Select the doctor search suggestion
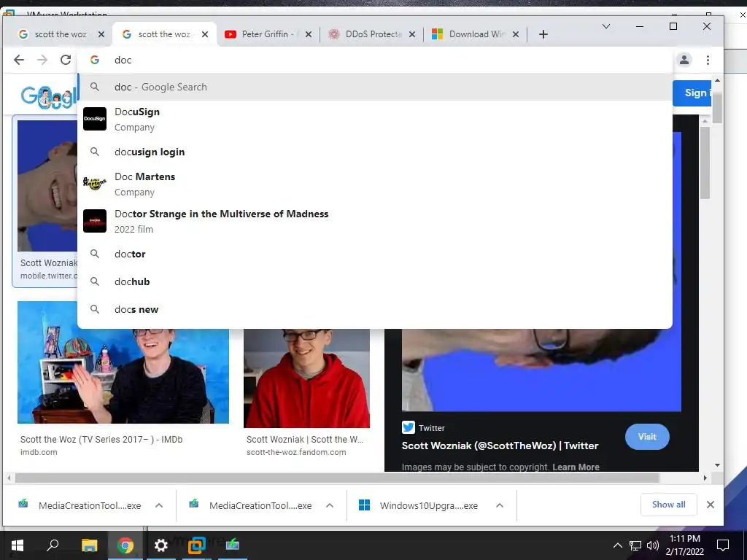The width and height of the screenshot is (747, 560). pyautogui.click(x=375, y=254)
